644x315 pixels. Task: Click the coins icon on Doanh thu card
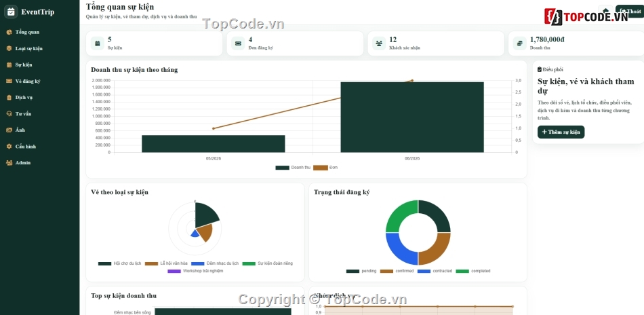pos(519,43)
